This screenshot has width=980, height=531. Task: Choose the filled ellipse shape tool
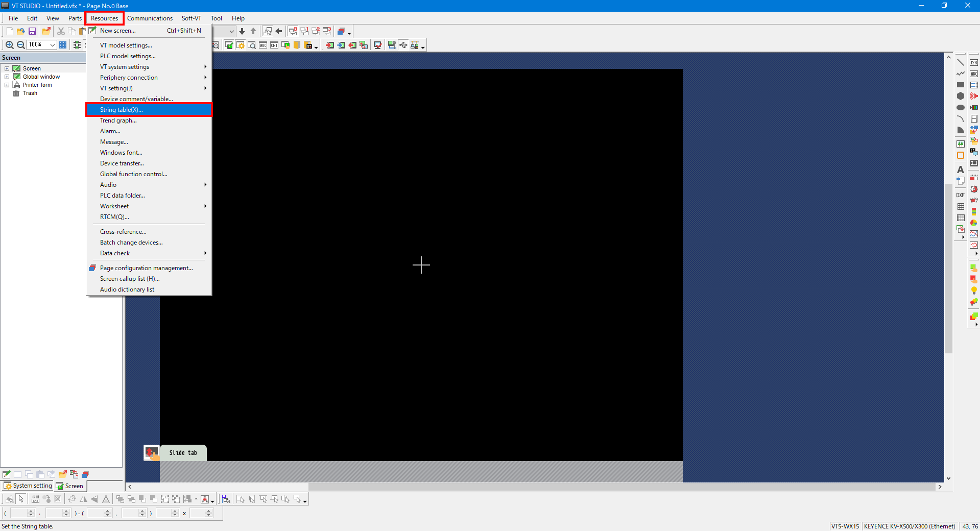[960, 107]
